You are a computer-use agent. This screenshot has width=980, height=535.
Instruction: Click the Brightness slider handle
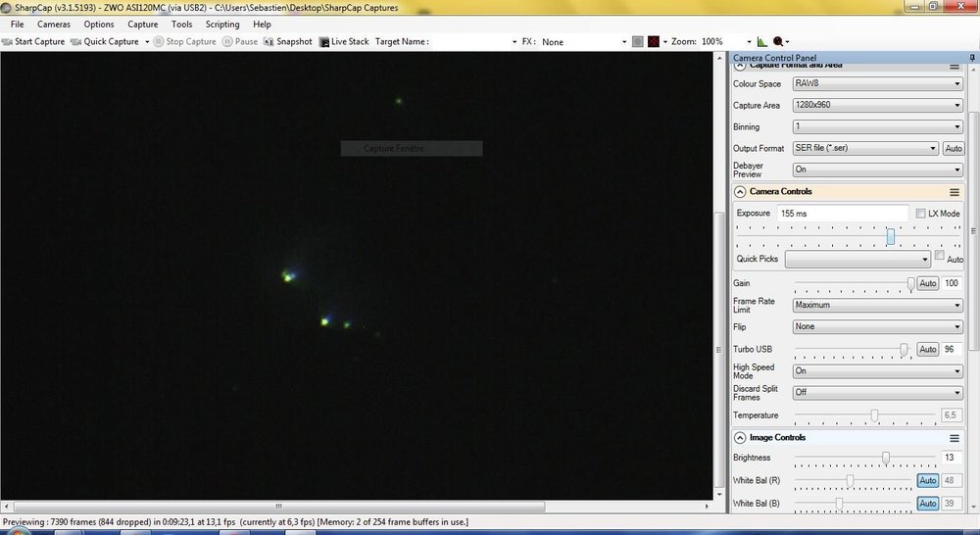(x=886, y=459)
